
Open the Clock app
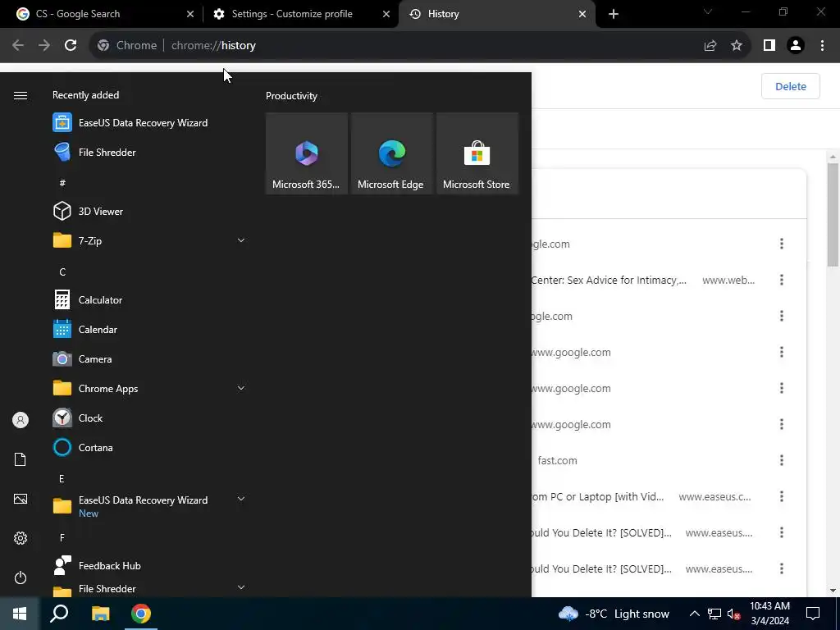[x=78, y=418]
